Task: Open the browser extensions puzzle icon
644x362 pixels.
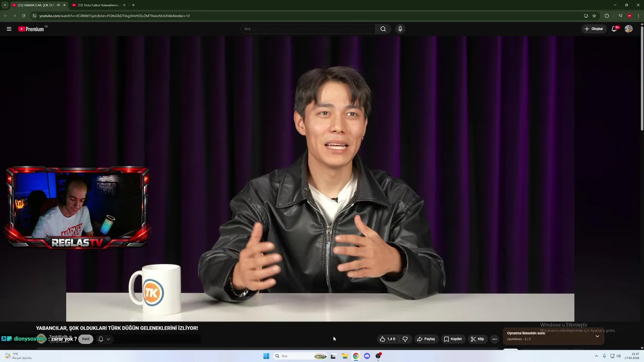Action: click(607, 16)
